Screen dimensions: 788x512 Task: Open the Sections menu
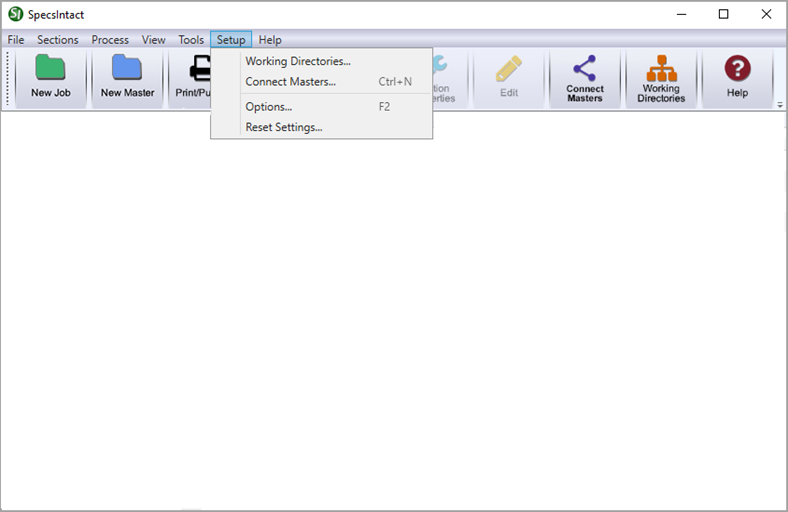(58, 40)
